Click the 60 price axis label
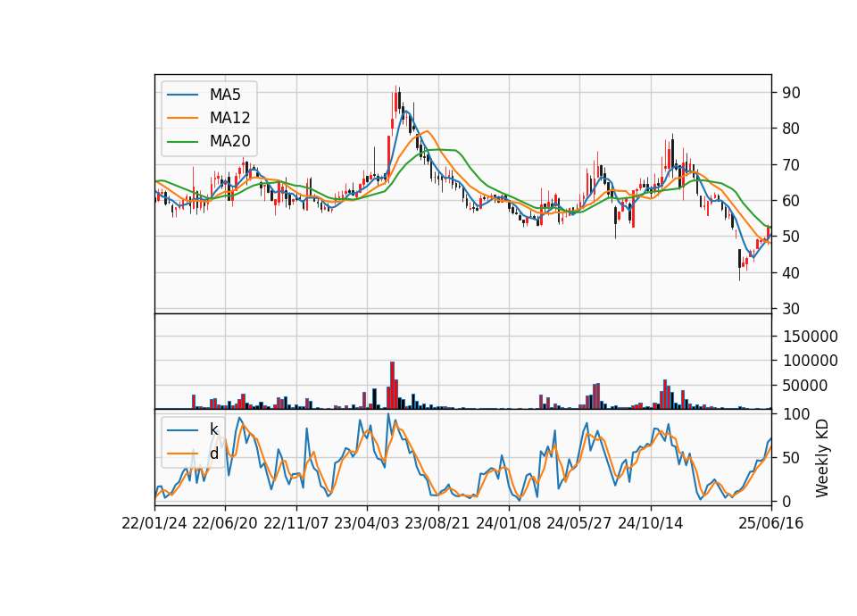 pos(792,201)
